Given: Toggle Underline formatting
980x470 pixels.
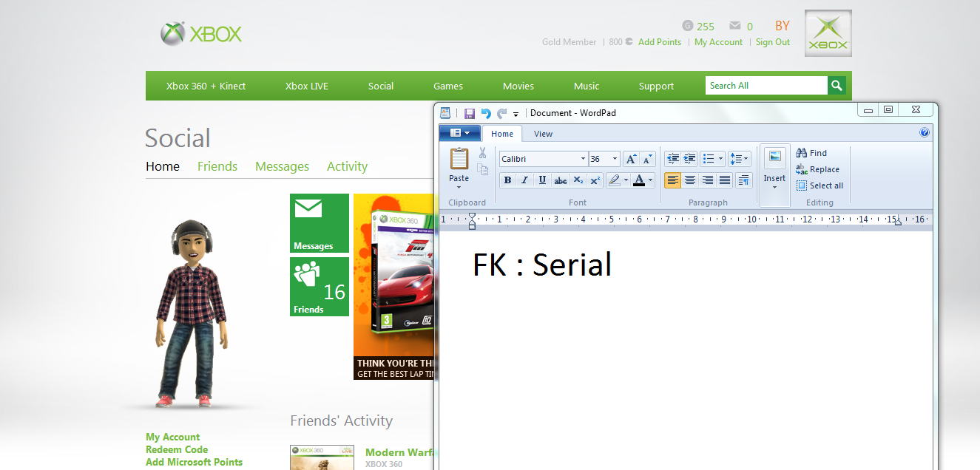Looking at the screenshot, I should point(542,180).
